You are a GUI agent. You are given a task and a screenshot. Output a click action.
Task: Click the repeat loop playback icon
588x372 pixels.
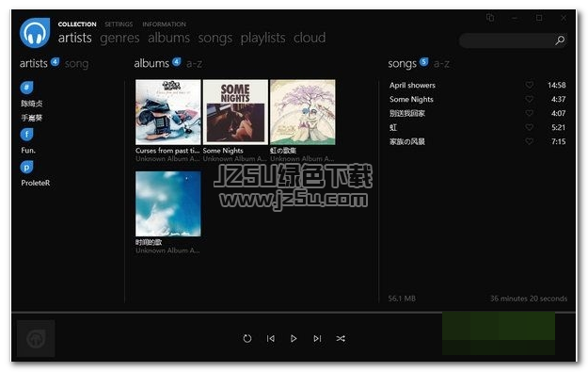coord(247,339)
